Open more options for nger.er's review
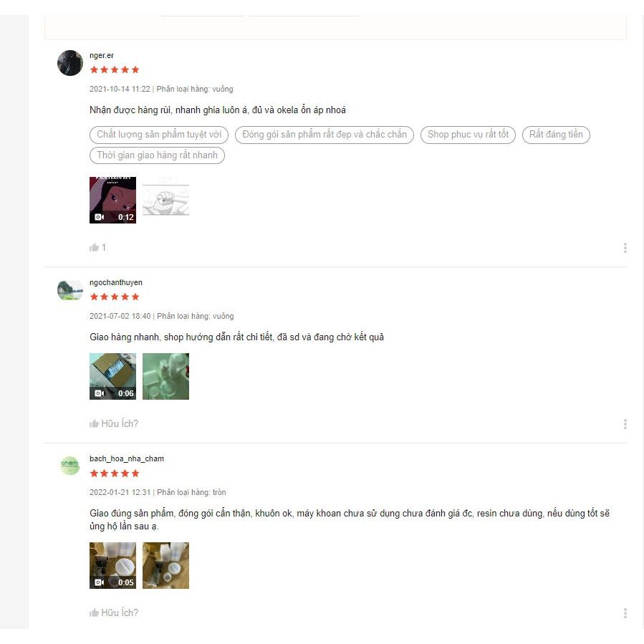 pos(625,248)
